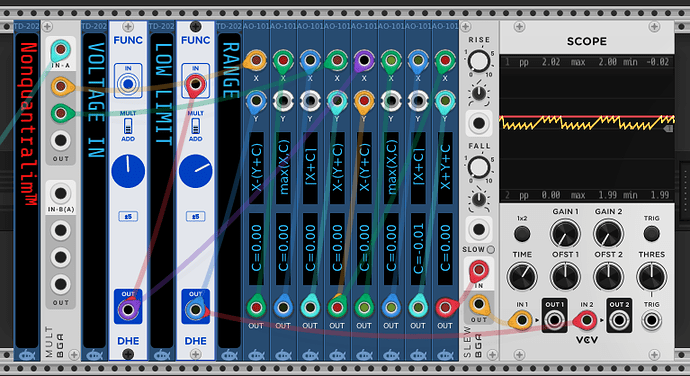Click the Scope TIME knob
Screen dimensions: 690x376
click(x=522, y=277)
